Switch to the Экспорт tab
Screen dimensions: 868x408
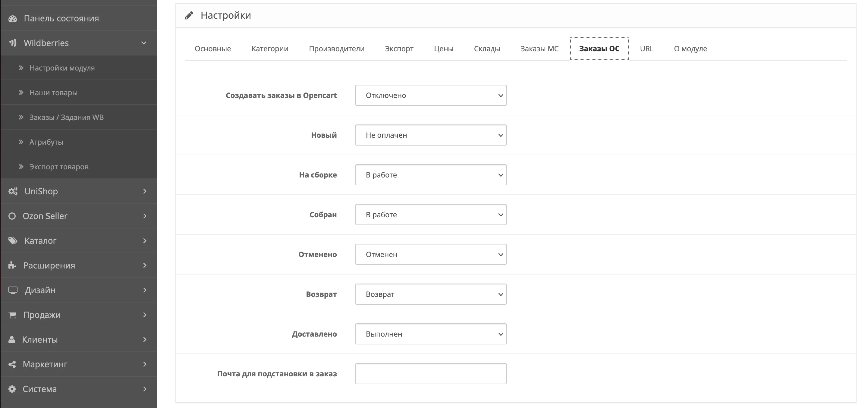pyautogui.click(x=399, y=49)
